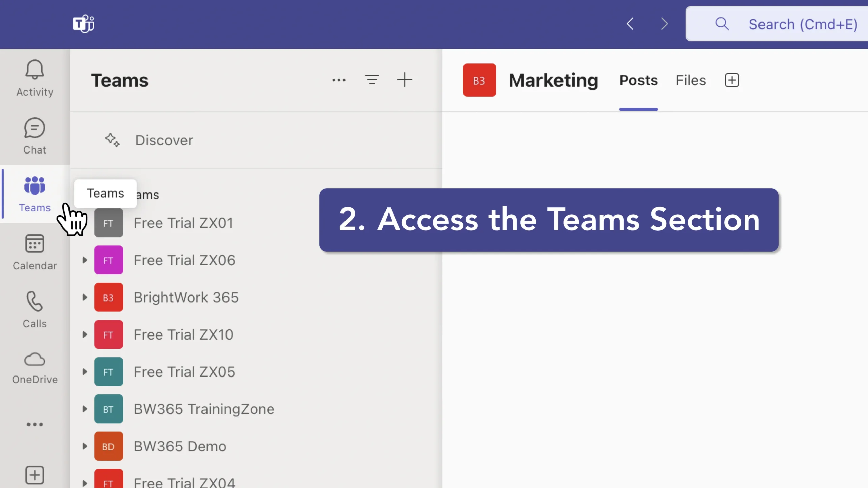Open the Discover teams link
This screenshot has height=488, width=868.
[164, 140]
